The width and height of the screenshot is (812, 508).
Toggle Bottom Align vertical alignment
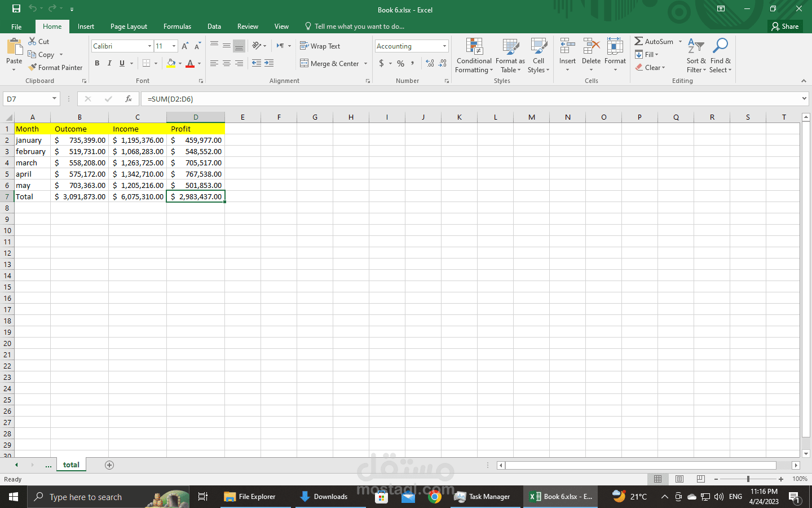(x=239, y=46)
